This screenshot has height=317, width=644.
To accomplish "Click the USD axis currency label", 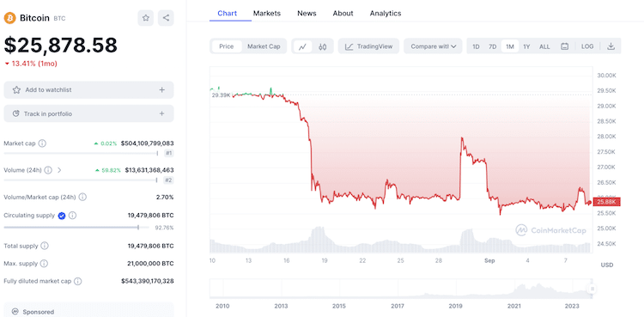I will (x=606, y=265).
